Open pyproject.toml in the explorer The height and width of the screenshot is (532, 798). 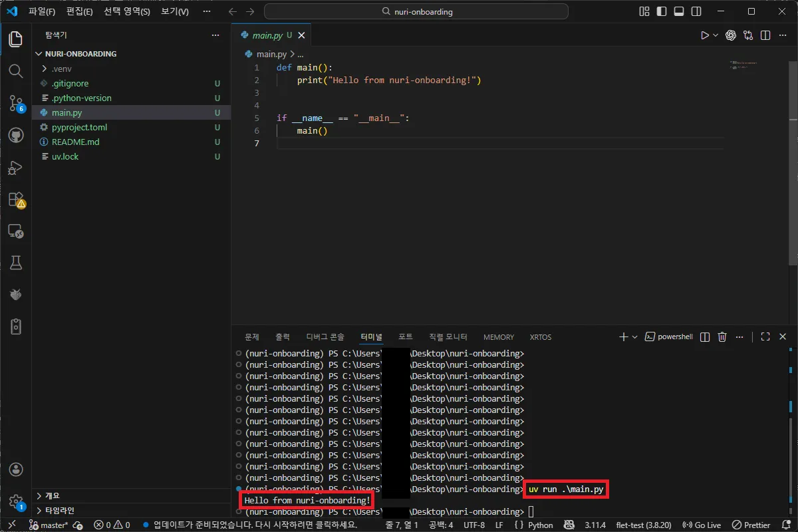(131, 127)
